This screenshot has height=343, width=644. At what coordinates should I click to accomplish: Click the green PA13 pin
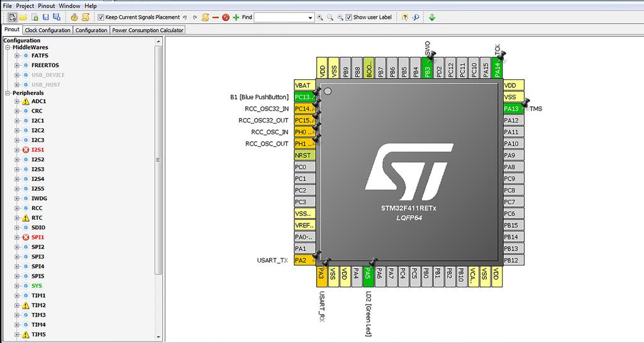(x=514, y=109)
